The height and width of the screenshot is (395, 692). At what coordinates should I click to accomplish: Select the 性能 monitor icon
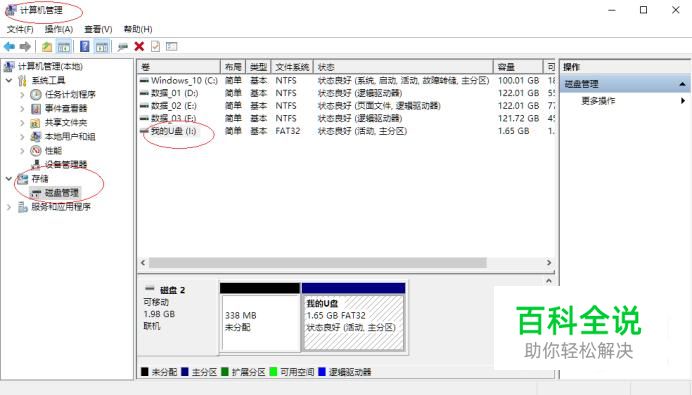(x=36, y=150)
